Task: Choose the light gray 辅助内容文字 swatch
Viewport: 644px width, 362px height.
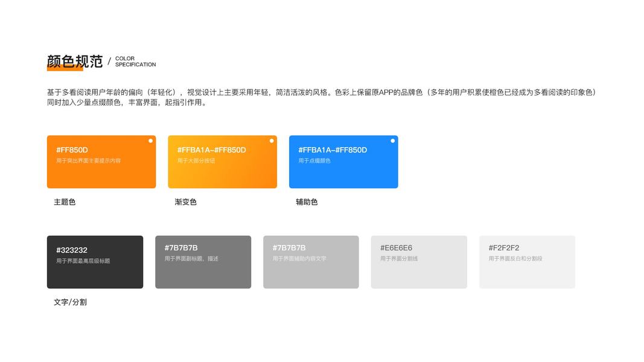Action: (311, 262)
